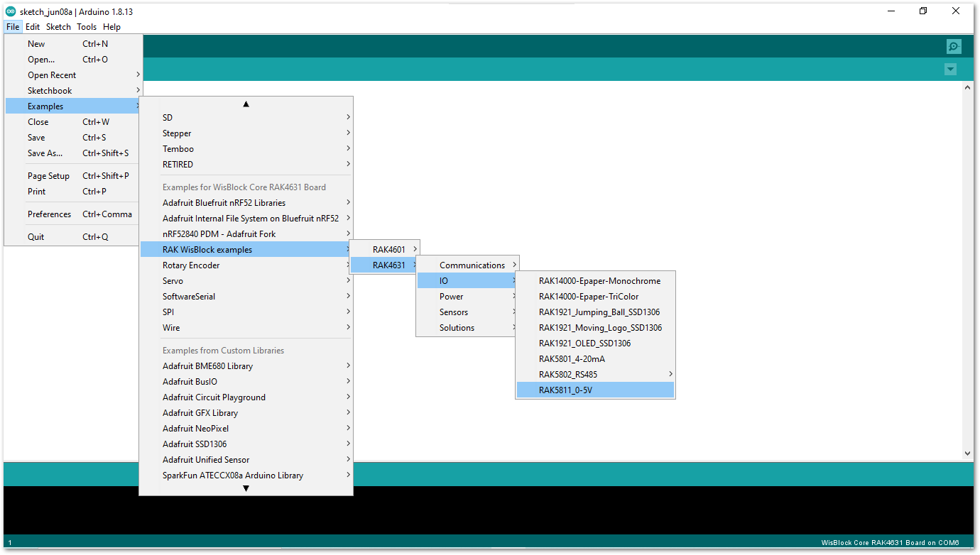Open Adafruit Circuit Playground examples
Screen dimensions: 980x555
[246, 397]
